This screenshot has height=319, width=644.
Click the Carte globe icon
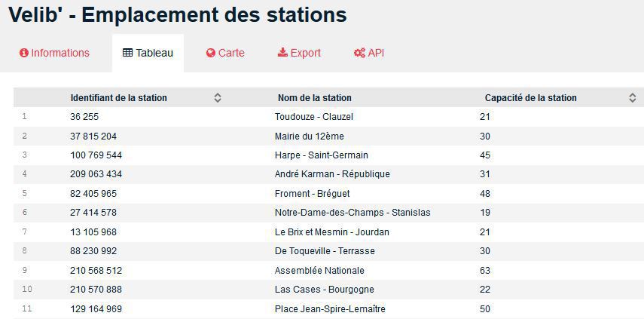pos(211,54)
